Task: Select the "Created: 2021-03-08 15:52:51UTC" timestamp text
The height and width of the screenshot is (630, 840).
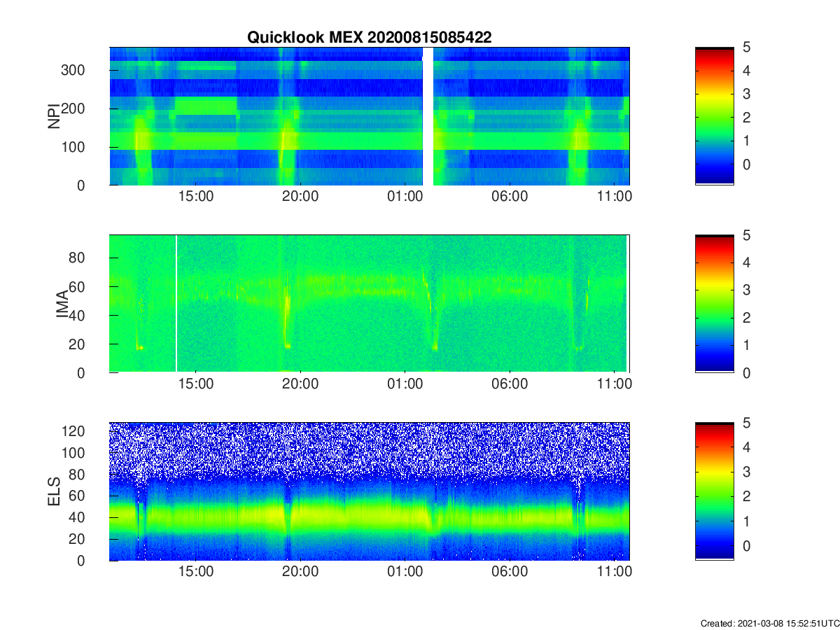Action: (x=769, y=623)
